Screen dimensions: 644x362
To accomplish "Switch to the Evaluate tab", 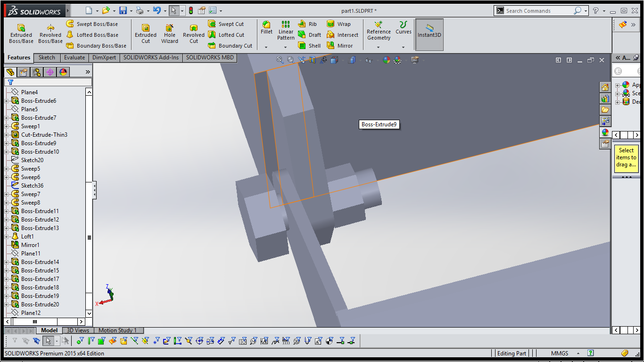I will [x=74, y=58].
